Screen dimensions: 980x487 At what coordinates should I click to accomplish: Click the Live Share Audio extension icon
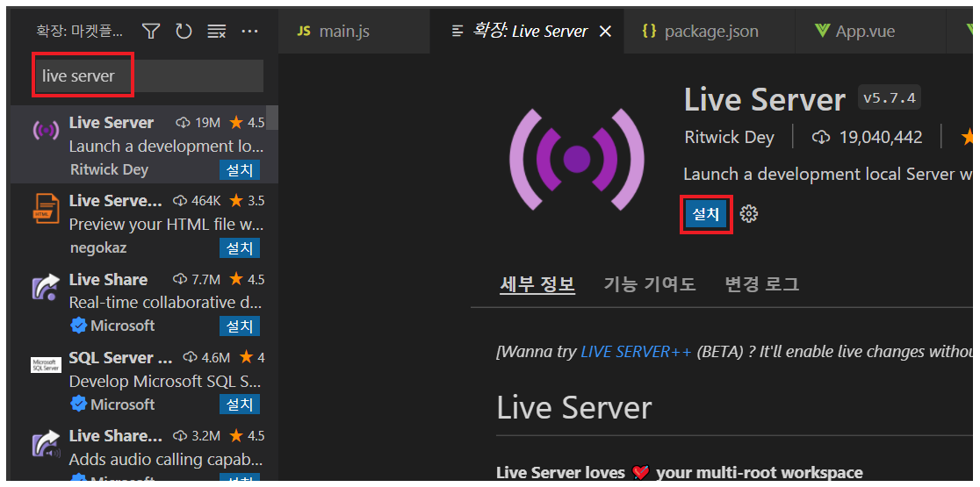coord(46,445)
